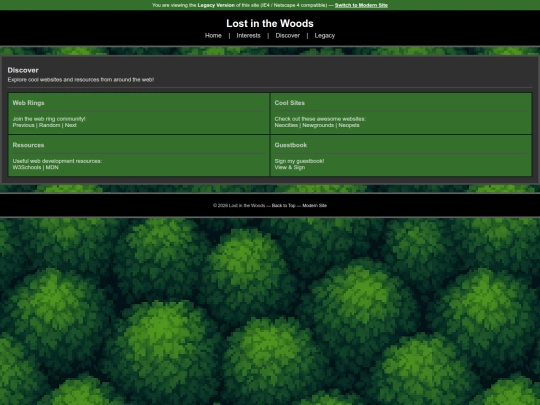Click the 'Legacy Version' banner text
Viewport: 540px width, 405px height.
pyautogui.click(x=216, y=5)
